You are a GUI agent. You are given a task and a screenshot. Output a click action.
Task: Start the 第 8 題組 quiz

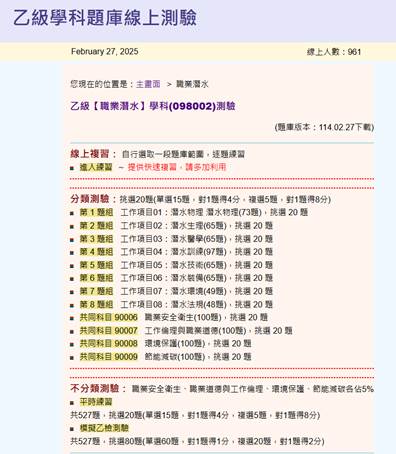[96, 304]
